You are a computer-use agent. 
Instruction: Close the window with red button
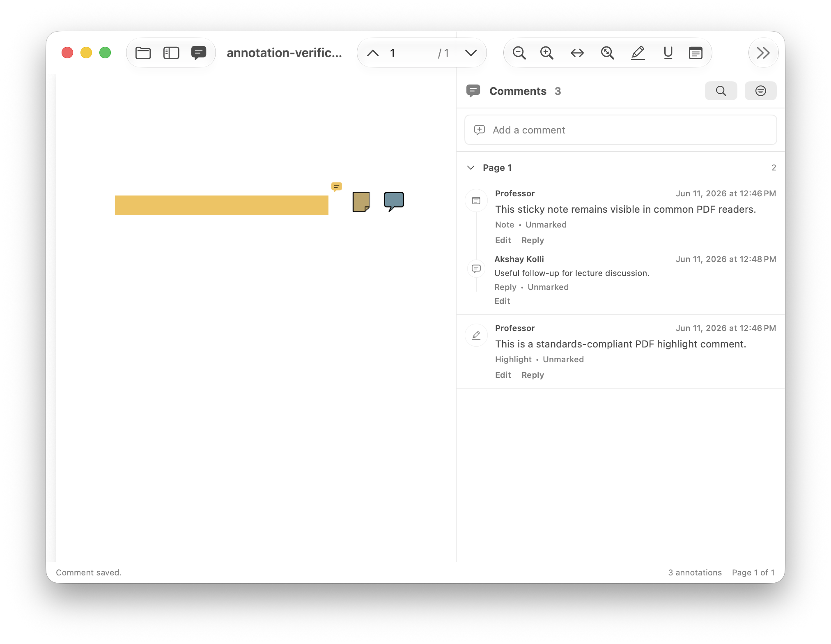coord(67,53)
